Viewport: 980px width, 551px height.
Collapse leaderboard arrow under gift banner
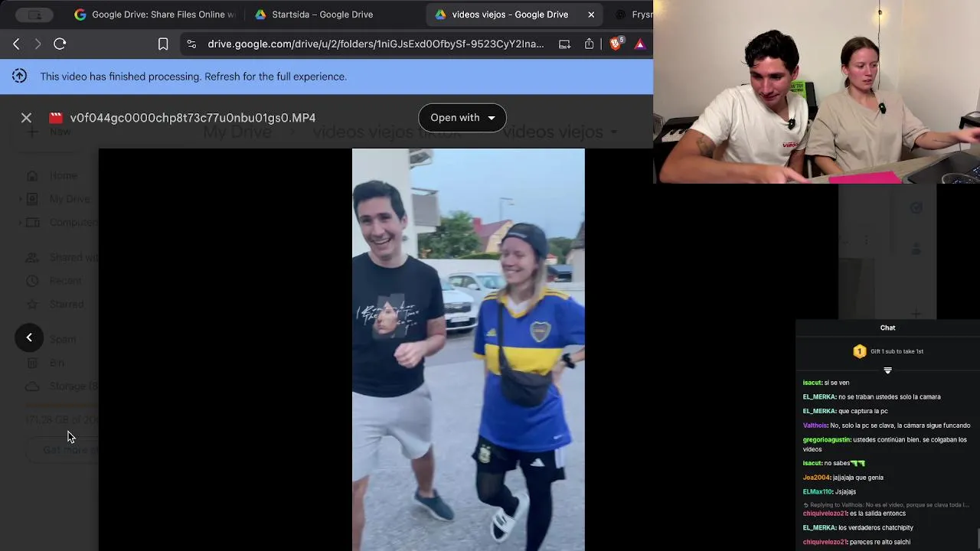(x=887, y=370)
